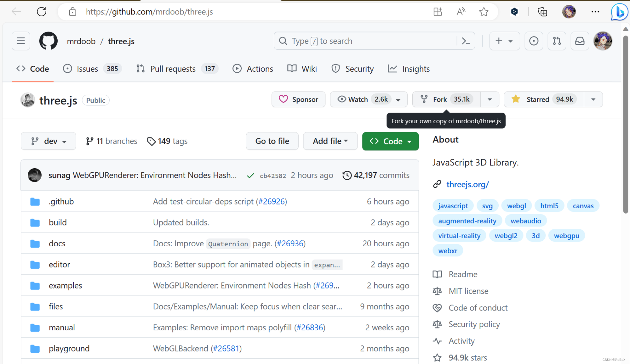Screen dimensions: 630x364
Task: Click the GitHub Octocat logo
Action: pyautogui.click(x=48, y=41)
